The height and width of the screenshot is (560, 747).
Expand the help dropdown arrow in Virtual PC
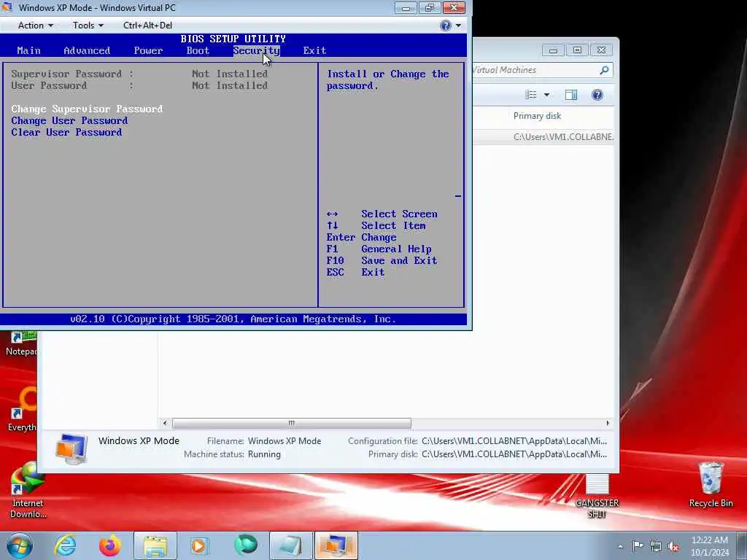coord(458,26)
